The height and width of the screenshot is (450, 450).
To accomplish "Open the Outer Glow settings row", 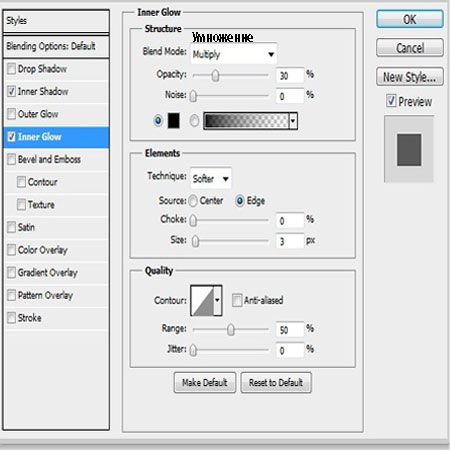I will (56, 114).
